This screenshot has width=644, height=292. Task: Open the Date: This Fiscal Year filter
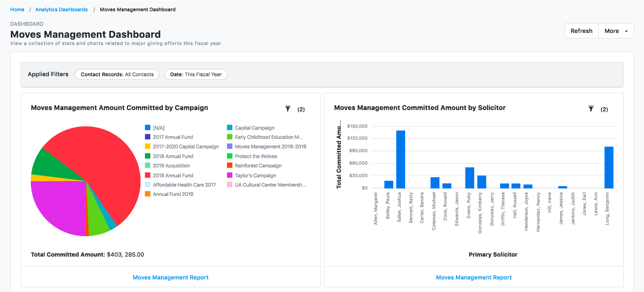click(x=196, y=74)
